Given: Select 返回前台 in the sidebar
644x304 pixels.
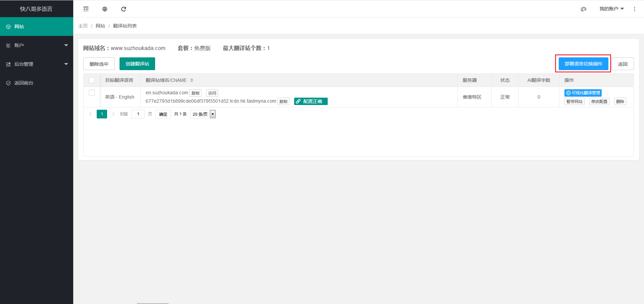Looking at the screenshot, I should pos(37,83).
